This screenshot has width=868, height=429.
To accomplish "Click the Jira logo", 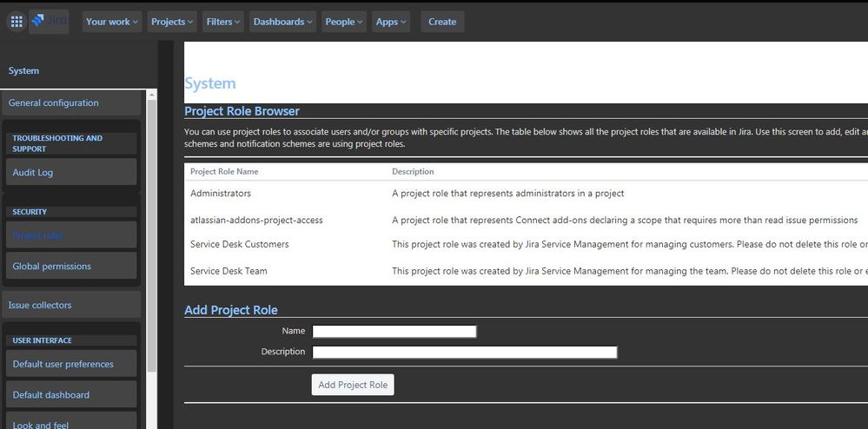I will (49, 22).
